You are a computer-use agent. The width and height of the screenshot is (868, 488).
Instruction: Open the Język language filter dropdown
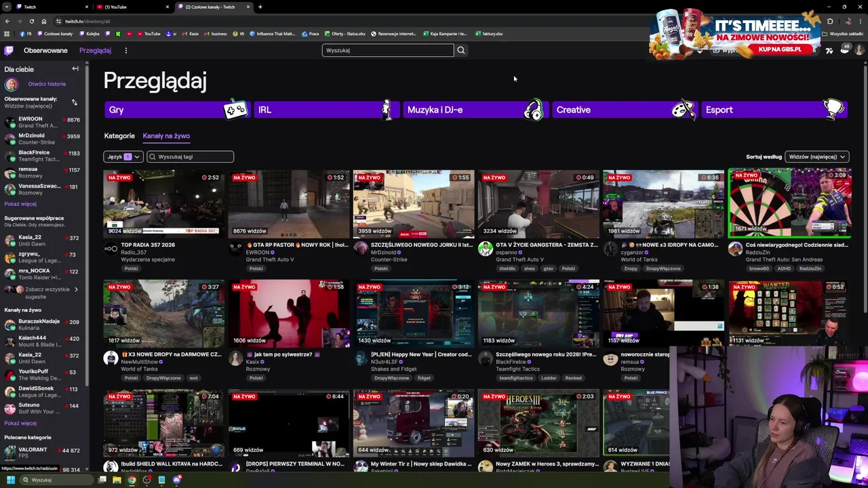pos(123,157)
